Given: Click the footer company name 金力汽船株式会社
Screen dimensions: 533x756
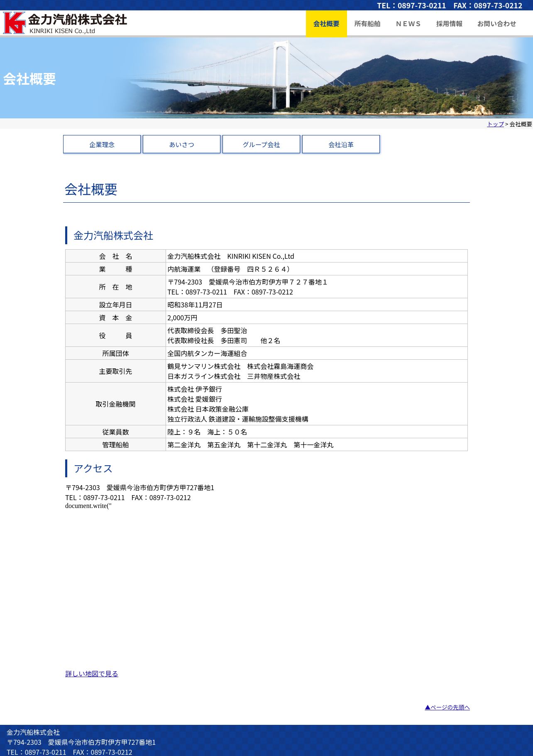Looking at the screenshot, I should coord(33,732).
